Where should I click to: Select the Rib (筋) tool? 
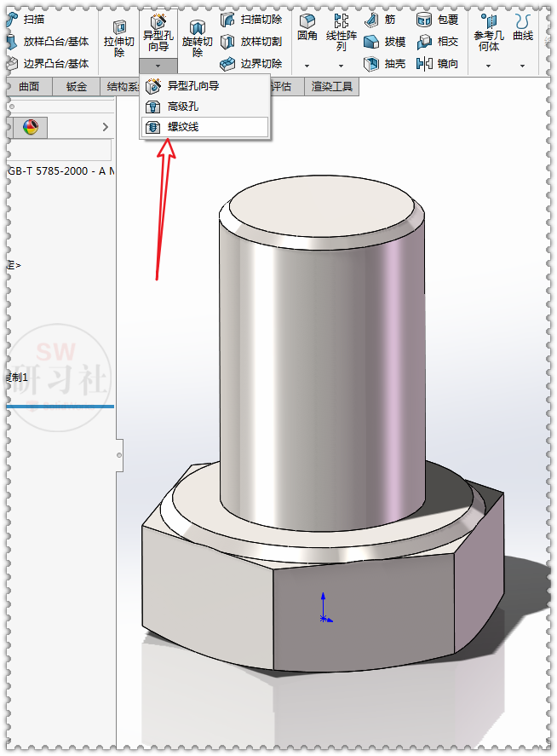tap(380, 20)
